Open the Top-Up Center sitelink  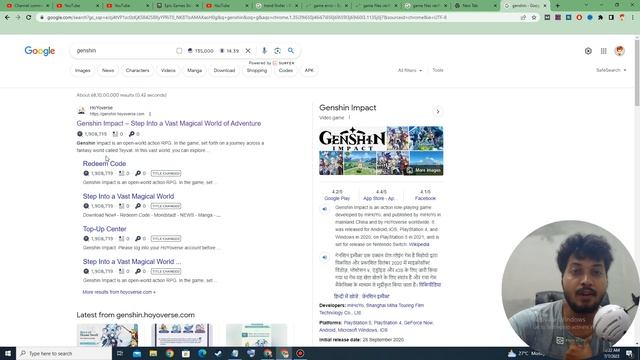[104, 229]
